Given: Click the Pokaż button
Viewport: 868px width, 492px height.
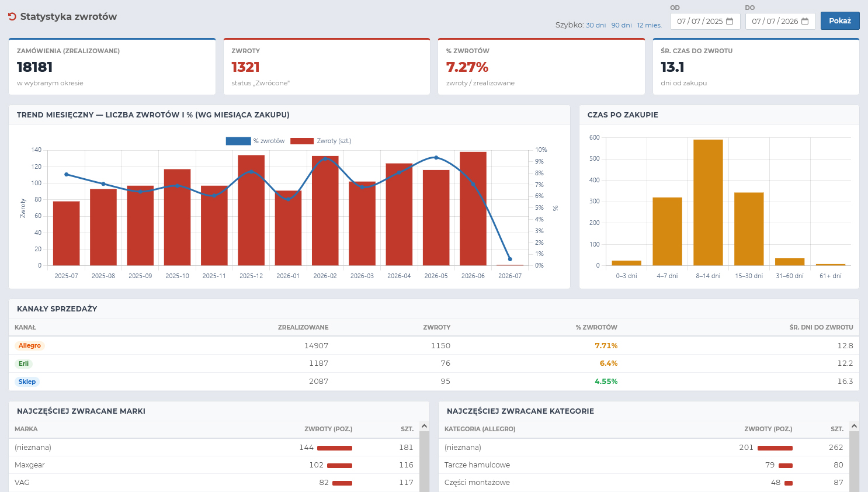Looking at the screenshot, I should (x=840, y=20).
